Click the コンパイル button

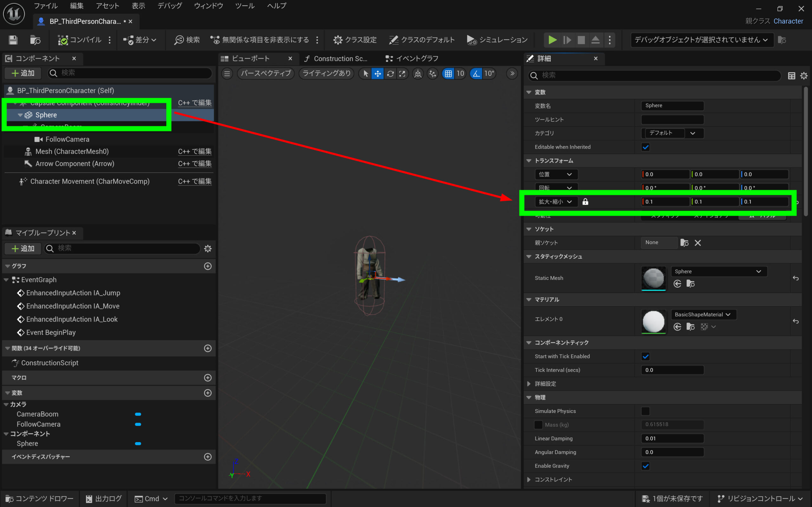click(80, 40)
